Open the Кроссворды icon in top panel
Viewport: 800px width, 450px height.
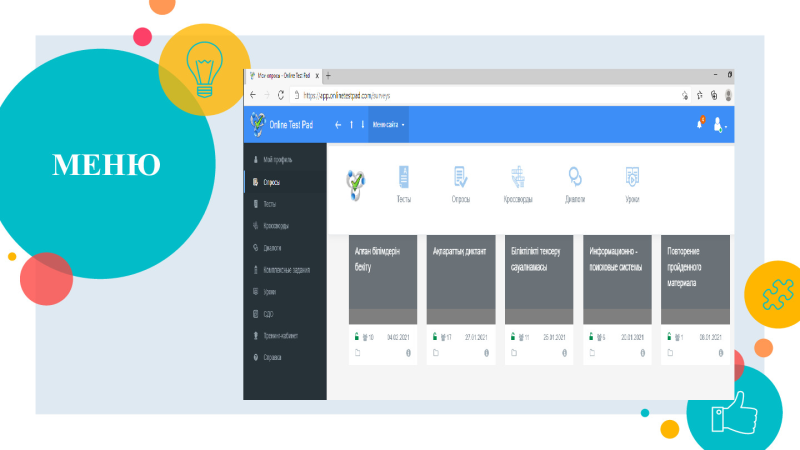point(518,184)
